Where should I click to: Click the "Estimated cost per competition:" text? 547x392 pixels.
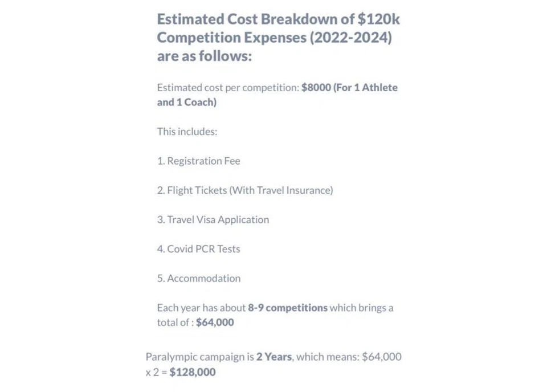[x=228, y=88]
